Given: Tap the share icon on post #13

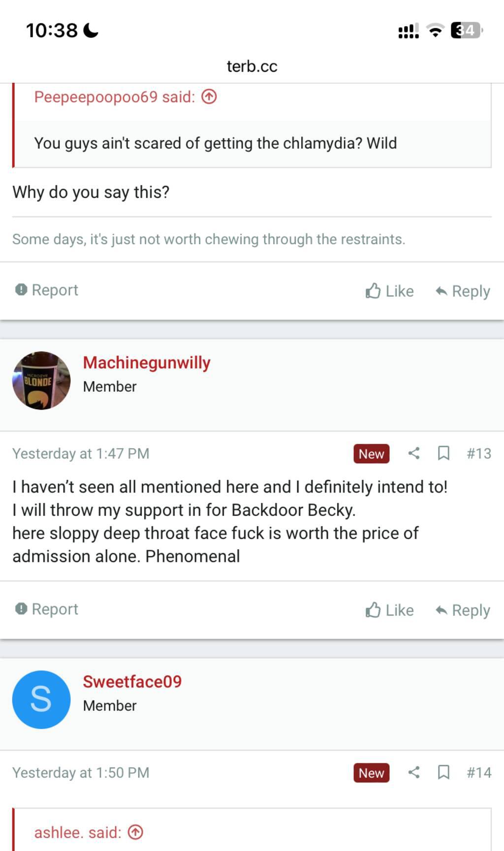Looking at the screenshot, I should (x=414, y=453).
